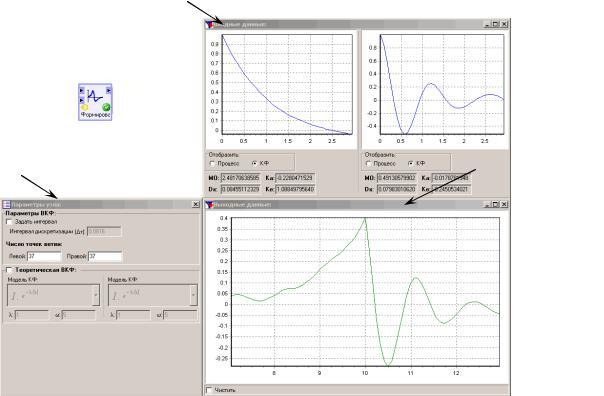Click the Ke value under the left chart
The image size is (604, 396).
coord(295,189)
